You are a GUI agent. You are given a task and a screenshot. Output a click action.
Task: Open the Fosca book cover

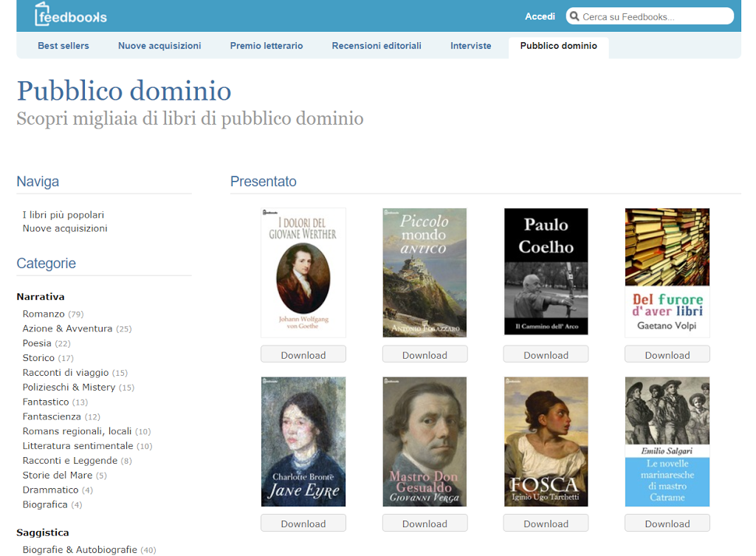(546, 442)
